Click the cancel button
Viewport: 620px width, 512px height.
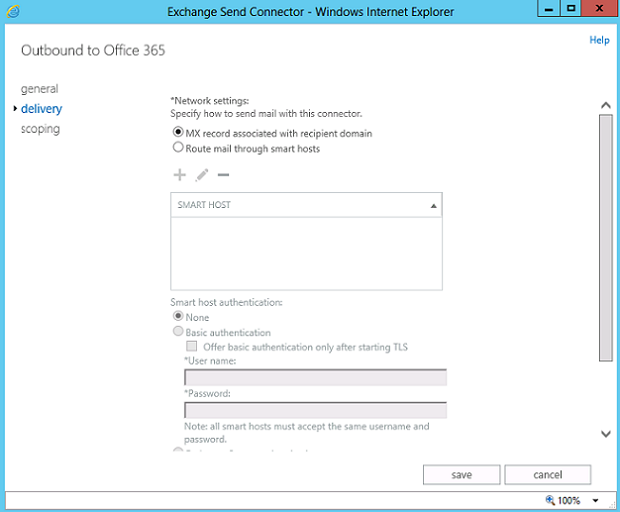[548, 474]
